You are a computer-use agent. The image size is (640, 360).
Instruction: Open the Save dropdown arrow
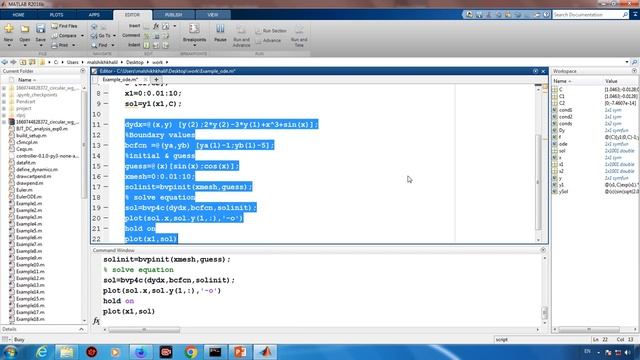[40, 45]
